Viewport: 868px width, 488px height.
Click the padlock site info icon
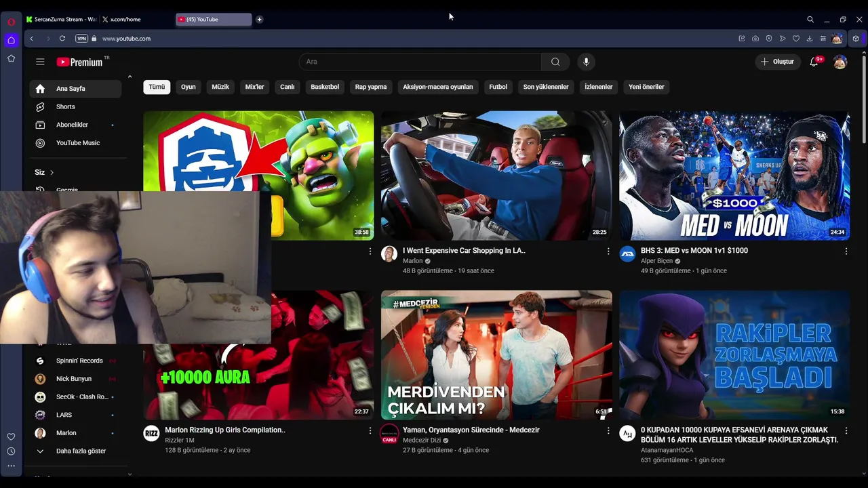click(94, 39)
